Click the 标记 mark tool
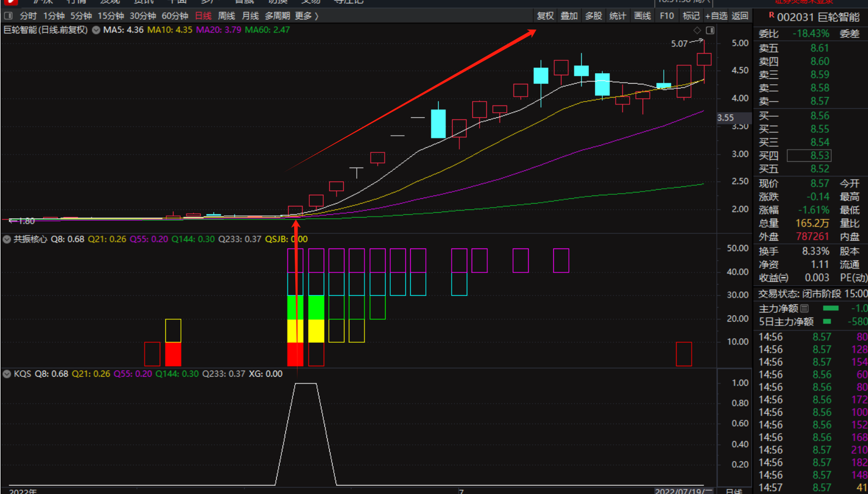The width and height of the screenshot is (868, 494). click(691, 16)
